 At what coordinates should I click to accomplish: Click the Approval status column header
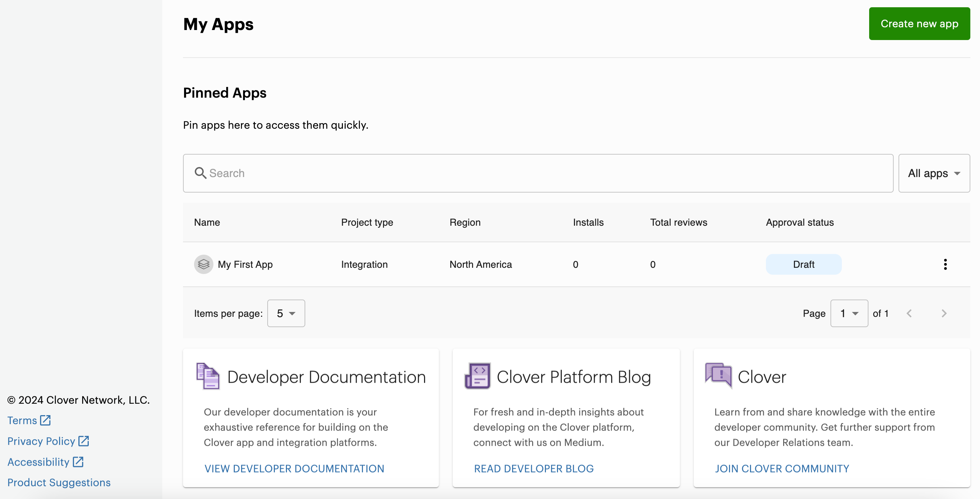pos(800,222)
